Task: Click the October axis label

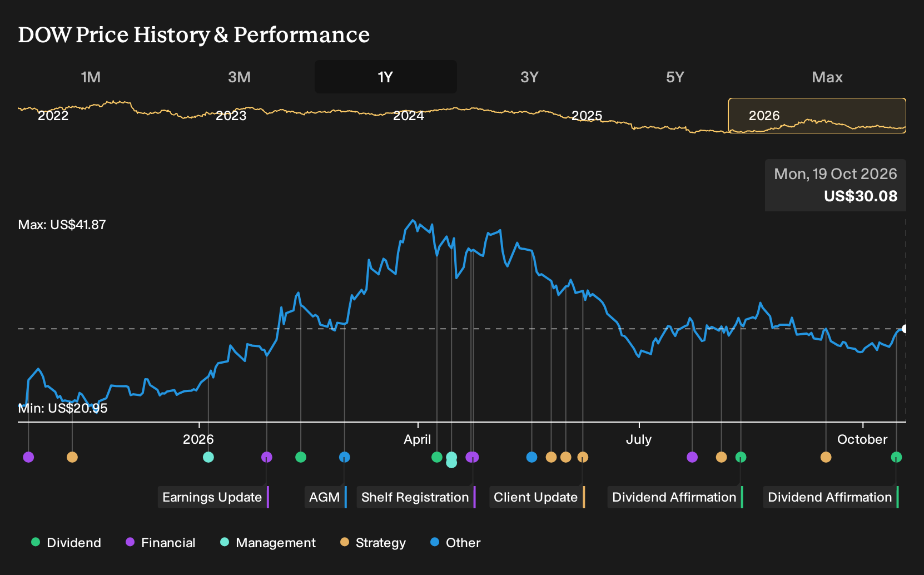Action: pyautogui.click(x=862, y=439)
